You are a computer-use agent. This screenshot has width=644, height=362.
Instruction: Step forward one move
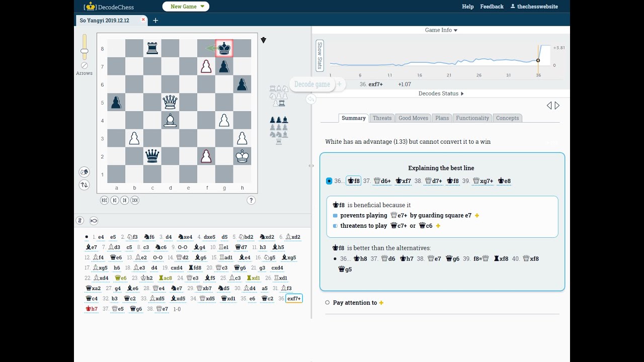[124, 200]
